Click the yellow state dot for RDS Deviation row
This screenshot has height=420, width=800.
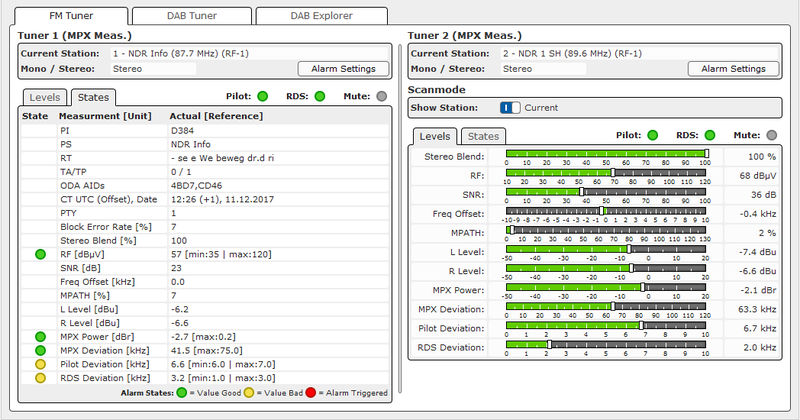40,378
